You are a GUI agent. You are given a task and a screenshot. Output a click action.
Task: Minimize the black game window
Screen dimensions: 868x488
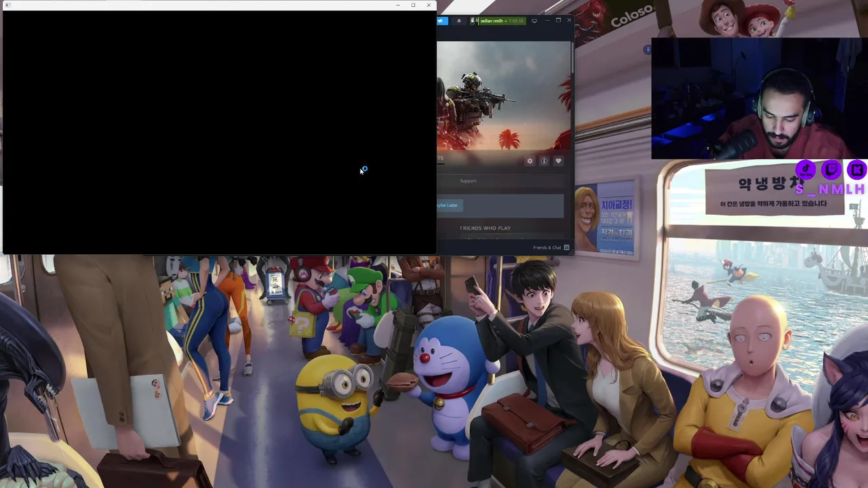tap(397, 5)
